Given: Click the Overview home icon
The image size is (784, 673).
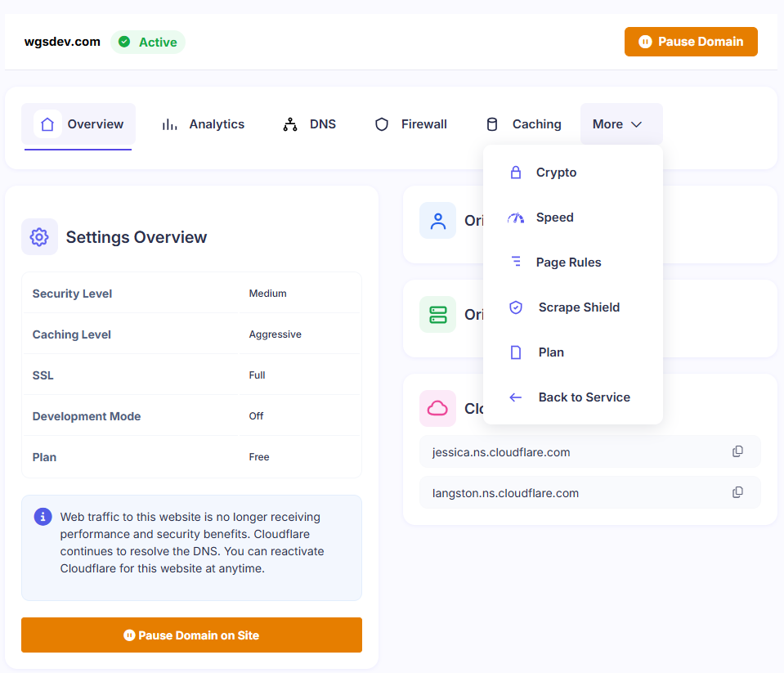Looking at the screenshot, I should point(47,124).
